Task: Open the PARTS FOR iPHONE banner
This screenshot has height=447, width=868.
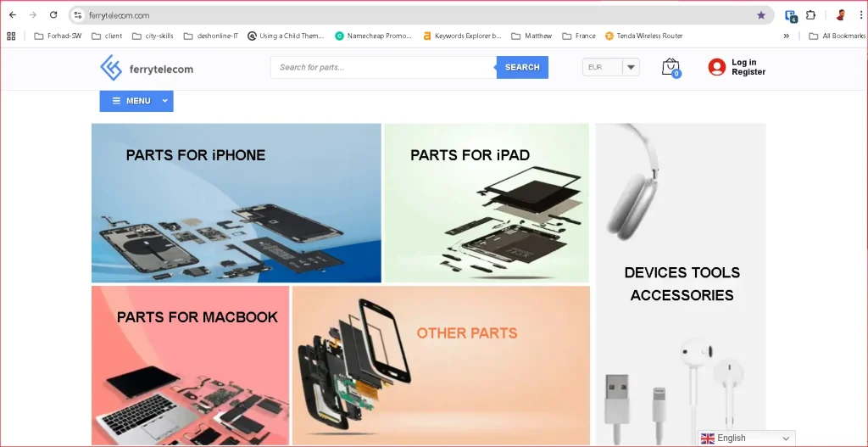Action: pyautogui.click(x=236, y=203)
